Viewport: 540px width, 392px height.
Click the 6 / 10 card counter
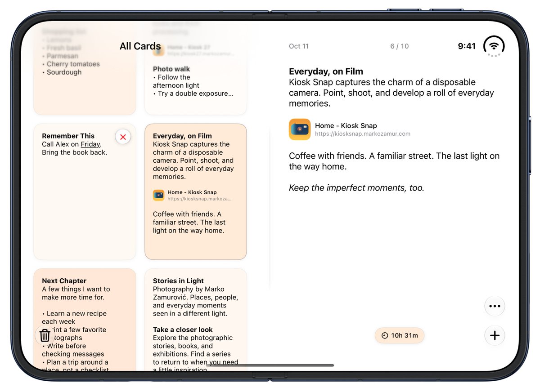[400, 46]
